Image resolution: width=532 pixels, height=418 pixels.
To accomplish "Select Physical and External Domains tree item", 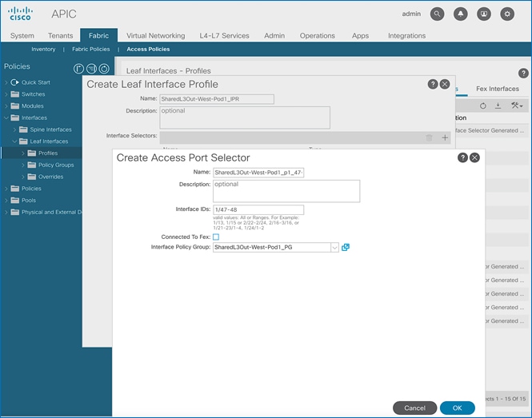I will (x=51, y=212).
